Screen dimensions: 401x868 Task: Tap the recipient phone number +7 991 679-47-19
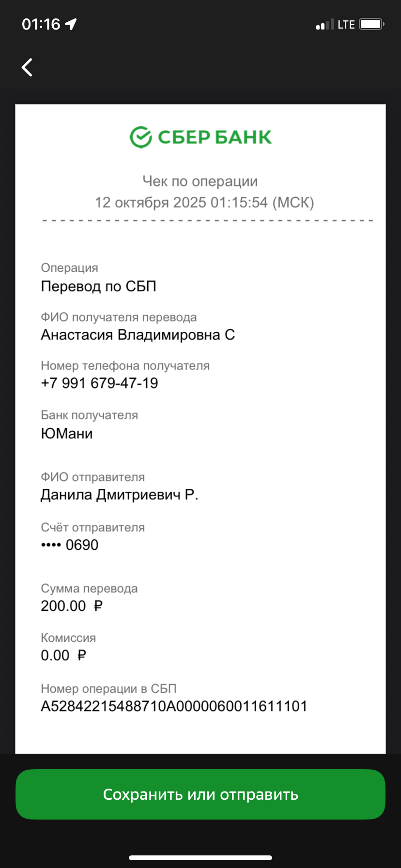point(99,383)
